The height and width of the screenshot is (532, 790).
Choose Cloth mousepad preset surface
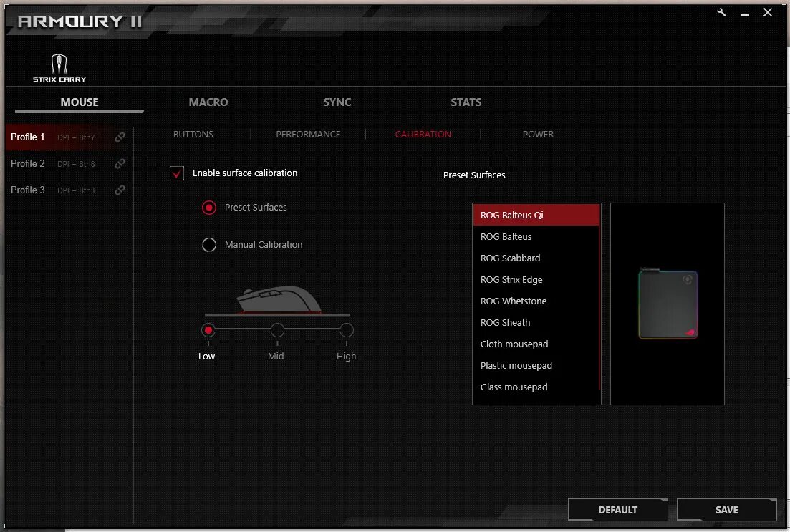coord(536,344)
